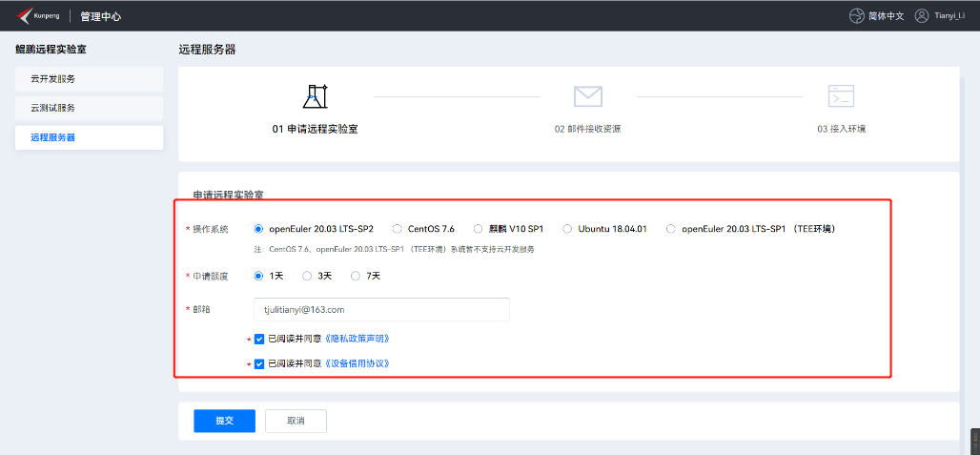Click the user avatar icon
980x455 pixels.
click(922, 15)
